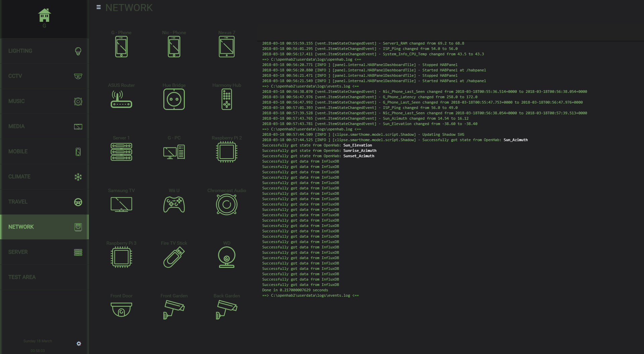Open the Test Area dashboard

44,277
